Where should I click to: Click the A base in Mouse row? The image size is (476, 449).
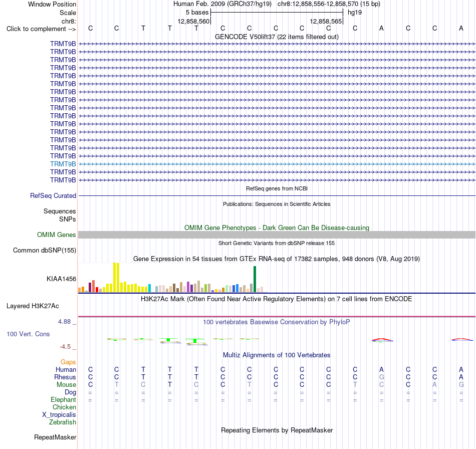[x=435, y=385]
